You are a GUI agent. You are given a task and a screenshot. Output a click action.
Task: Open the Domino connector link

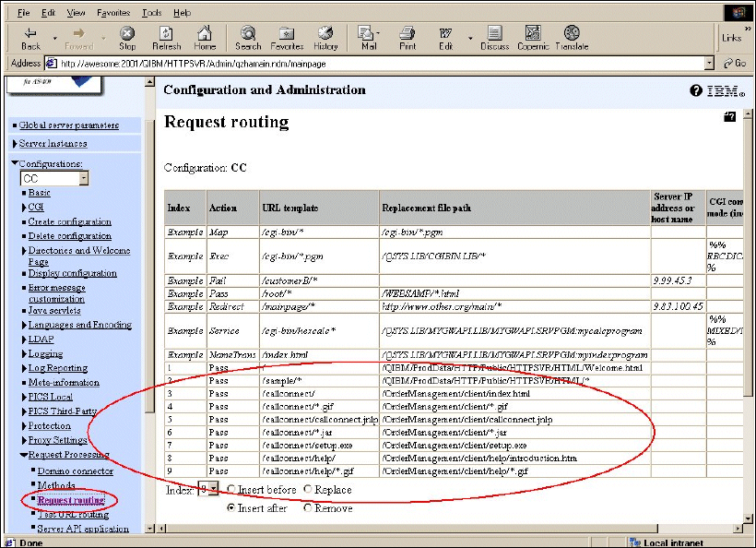(x=76, y=471)
